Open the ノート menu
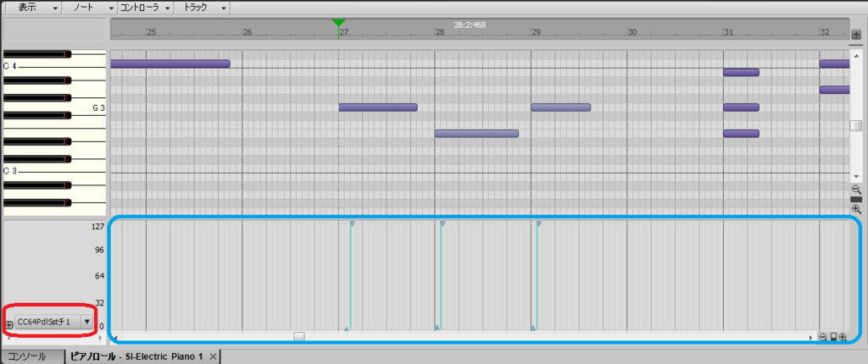Image resolution: width=868 pixels, height=364 pixels. (89, 8)
